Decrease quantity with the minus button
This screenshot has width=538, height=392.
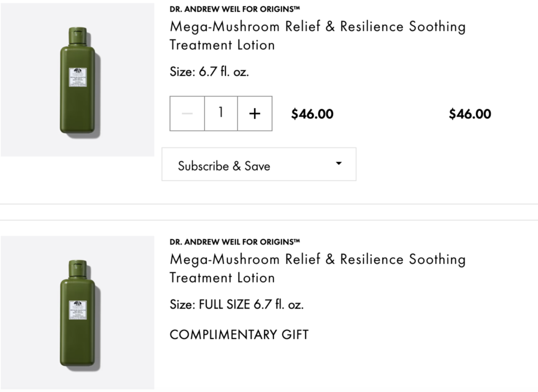pos(187,113)
